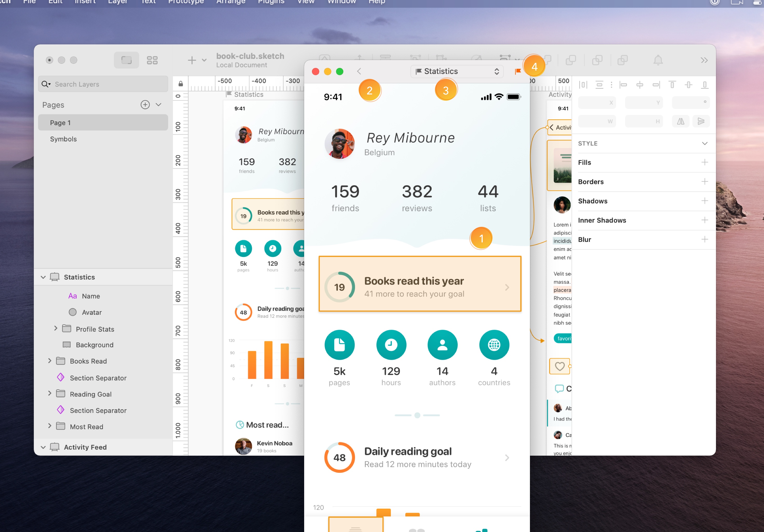
Task: Expand the Reading Goal layer group
Action: coord(50,393)
